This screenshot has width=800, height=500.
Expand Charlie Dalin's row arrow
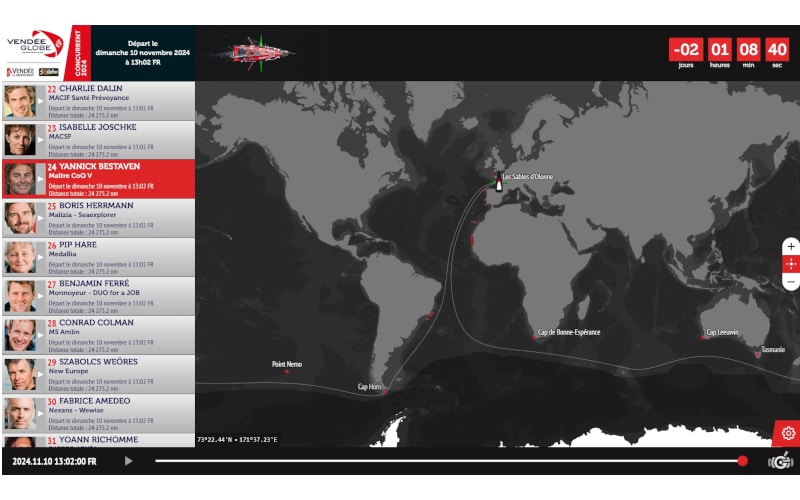(40, 101)
